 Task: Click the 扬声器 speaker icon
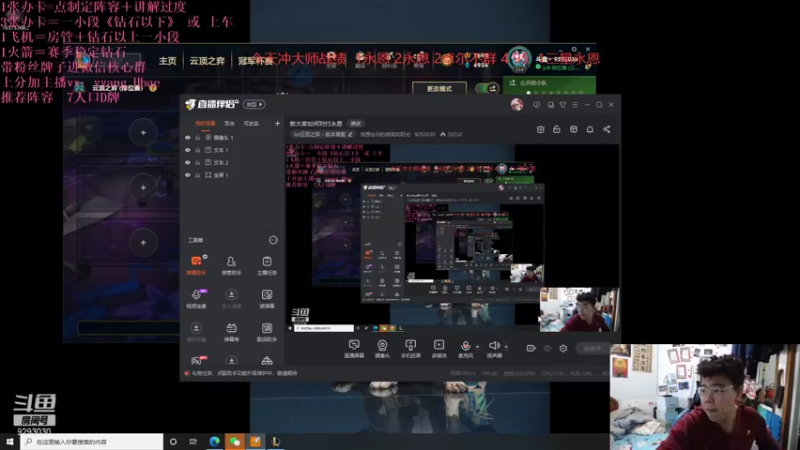(x=494, y=348)
